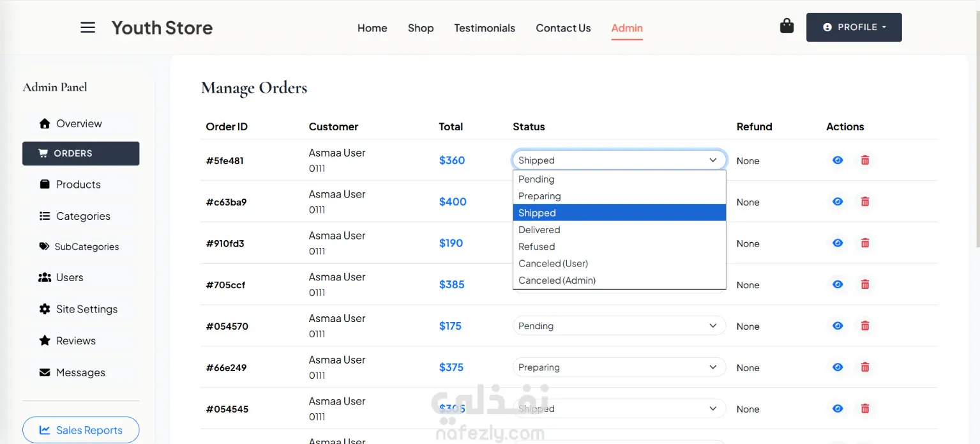
Task: Click the $400 total amount
Action: [453, 202]
